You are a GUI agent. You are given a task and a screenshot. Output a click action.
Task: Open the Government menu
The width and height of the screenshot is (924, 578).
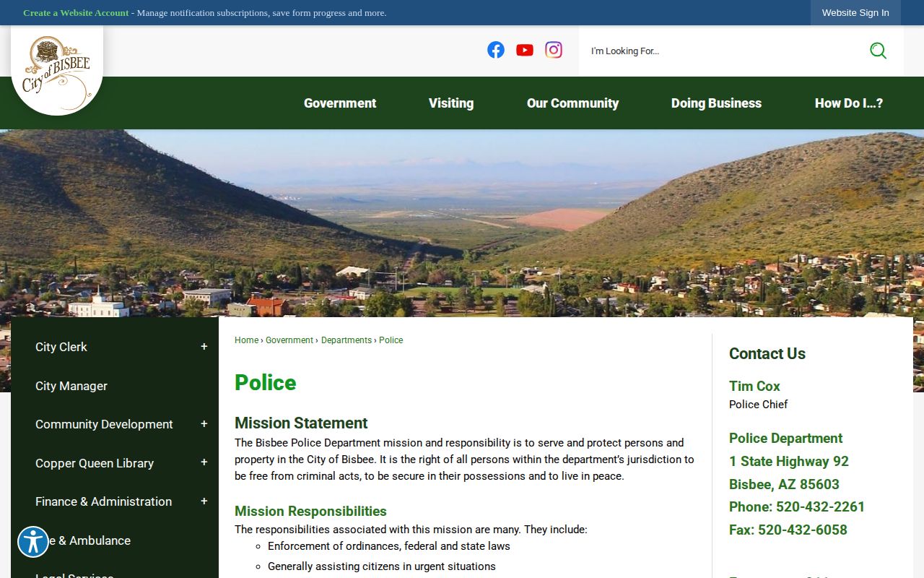point(340,103)
